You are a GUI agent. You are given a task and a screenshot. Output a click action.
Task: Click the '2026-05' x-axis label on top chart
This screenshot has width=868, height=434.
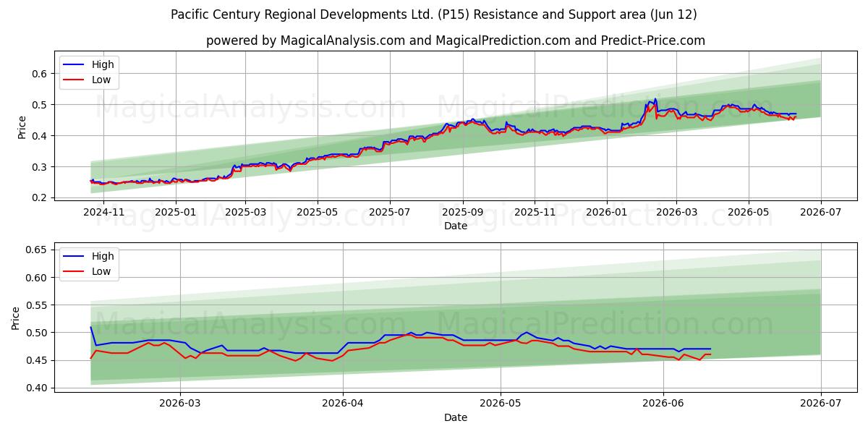point(748,213)
